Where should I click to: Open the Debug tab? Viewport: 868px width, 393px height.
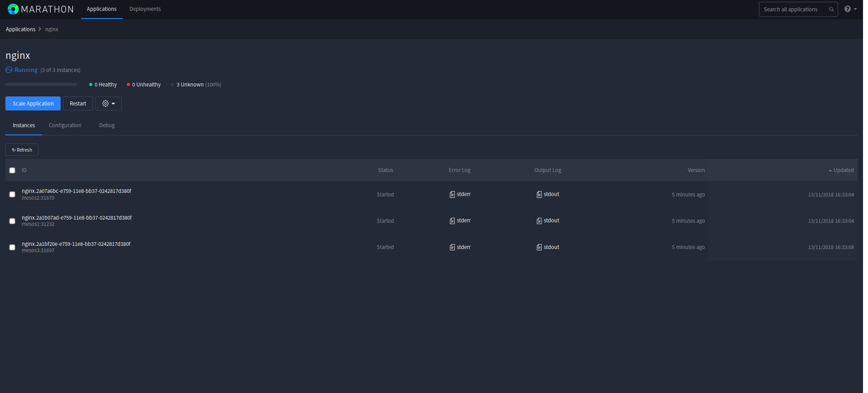pyautogui.click(x=107, y=125)
